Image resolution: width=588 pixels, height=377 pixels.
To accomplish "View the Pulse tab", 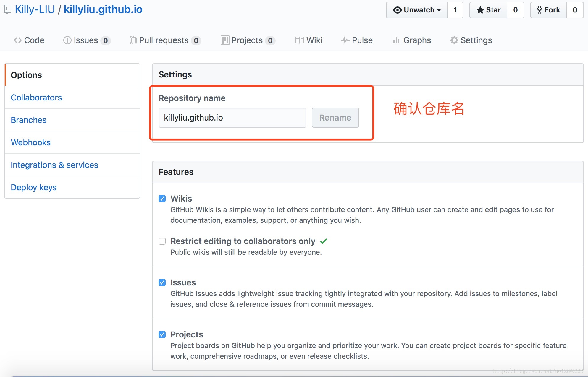I will 357,40.
